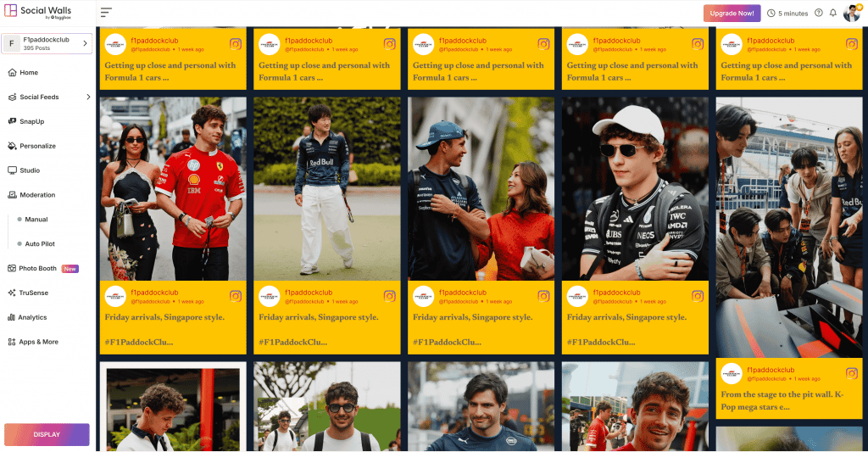Click the Upgrade Now! button

point(732,14)
